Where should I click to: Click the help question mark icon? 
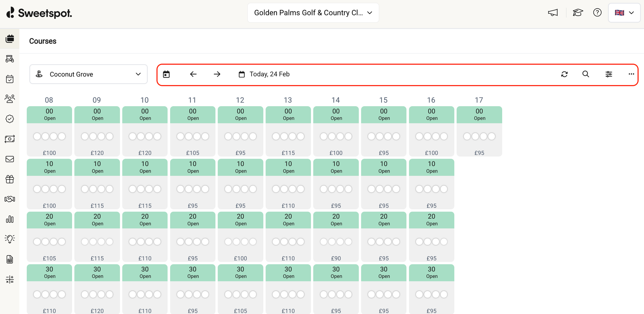597,13
